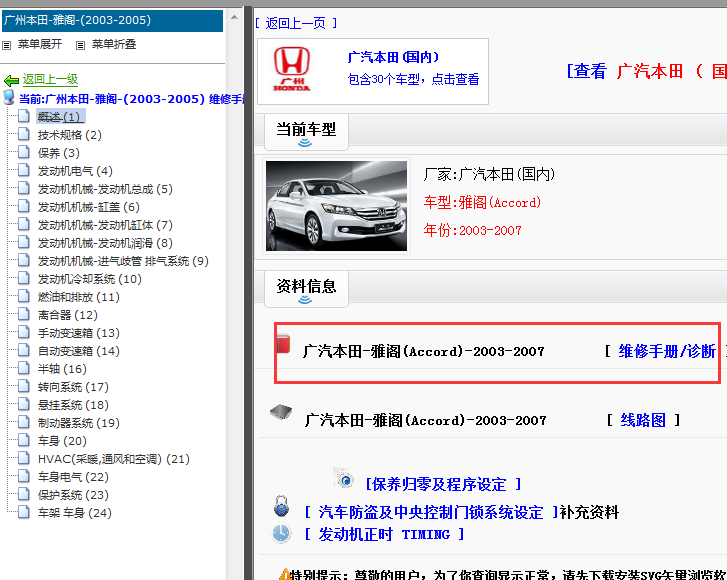This screenshot has width=727, height=580.
Task: Select 自动变速箱 (14) in tree
Action: (x=79, y=351)
